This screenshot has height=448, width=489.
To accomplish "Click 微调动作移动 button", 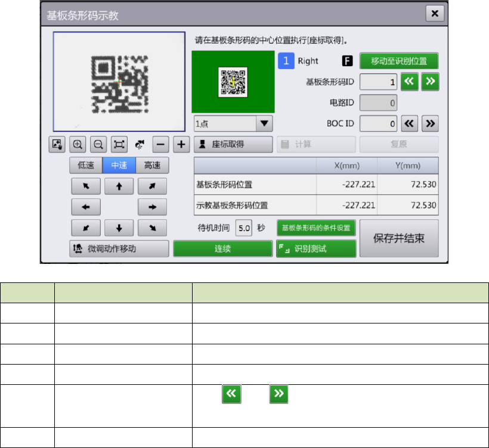I will pos(119,248).
